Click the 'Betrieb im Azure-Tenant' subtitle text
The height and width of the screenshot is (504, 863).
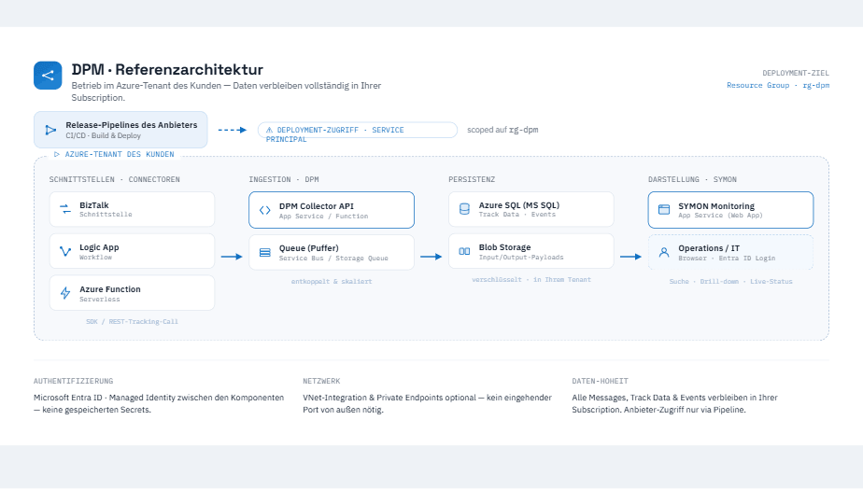click(226, 91)
